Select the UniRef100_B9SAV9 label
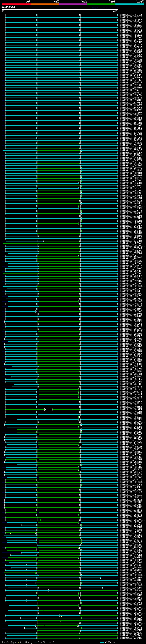This screenshot has height=644, width=146. pos(131,72)
